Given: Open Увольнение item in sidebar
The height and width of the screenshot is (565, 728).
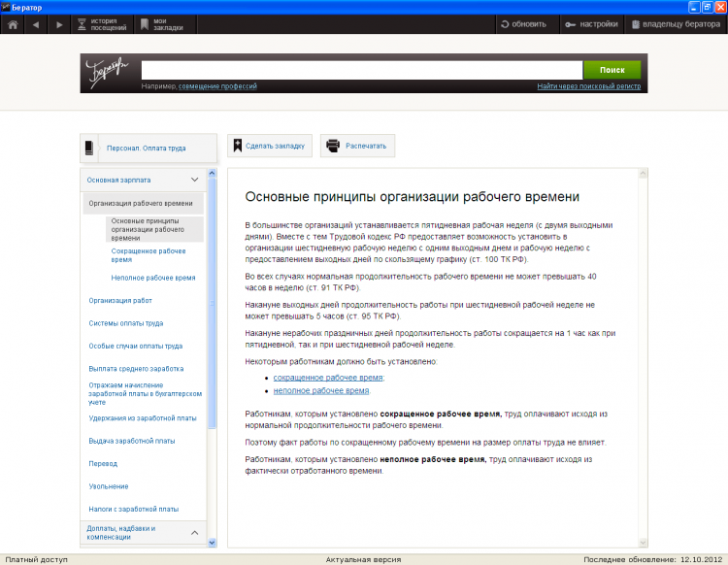Looking at the screenshot, I should [109, 486].
